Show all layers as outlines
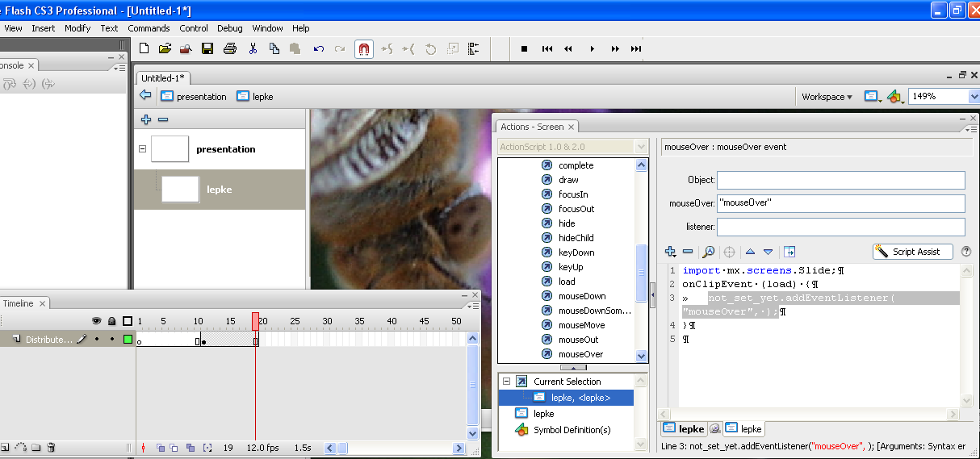 128,321
